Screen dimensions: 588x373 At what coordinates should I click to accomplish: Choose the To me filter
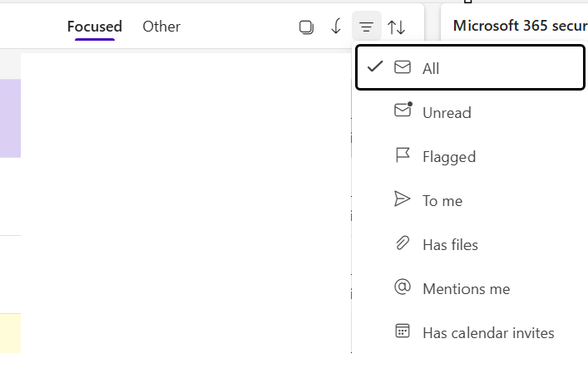click(470, 200)
